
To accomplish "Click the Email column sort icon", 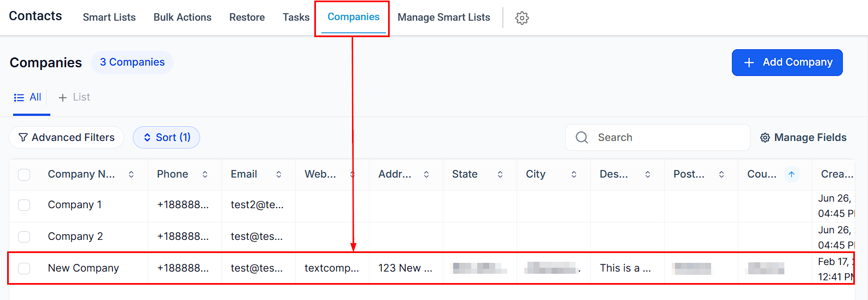I will point(279,174).
